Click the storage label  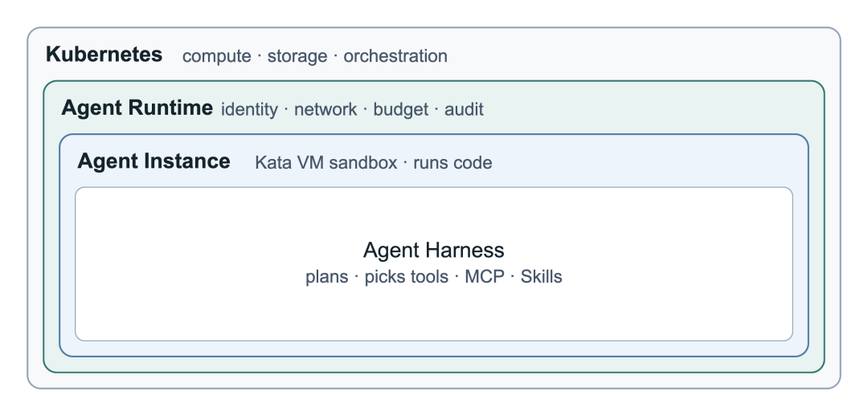[297, 56]
